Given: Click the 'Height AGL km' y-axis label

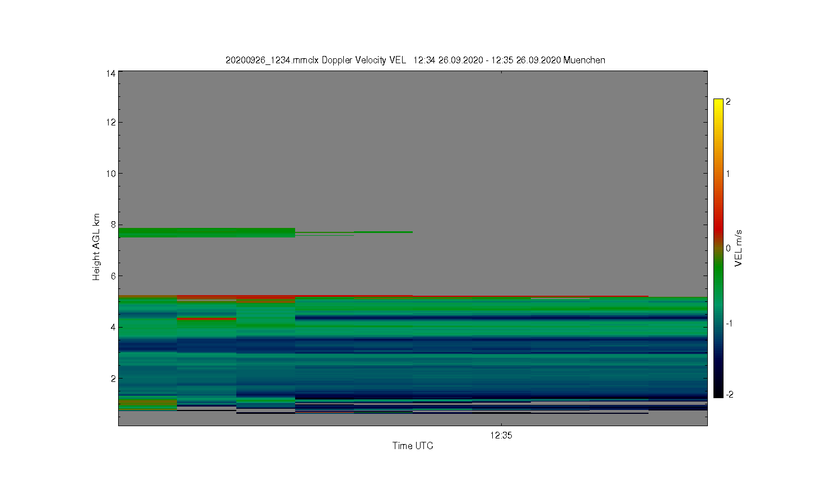Looking at the screenshot, I should [96, 247].
